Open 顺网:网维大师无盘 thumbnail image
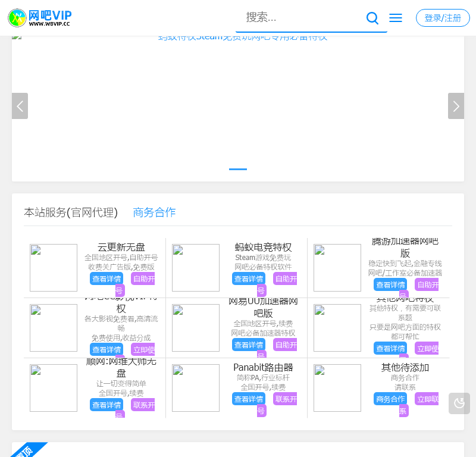The image size is (476, 457). tap(54, 388)
